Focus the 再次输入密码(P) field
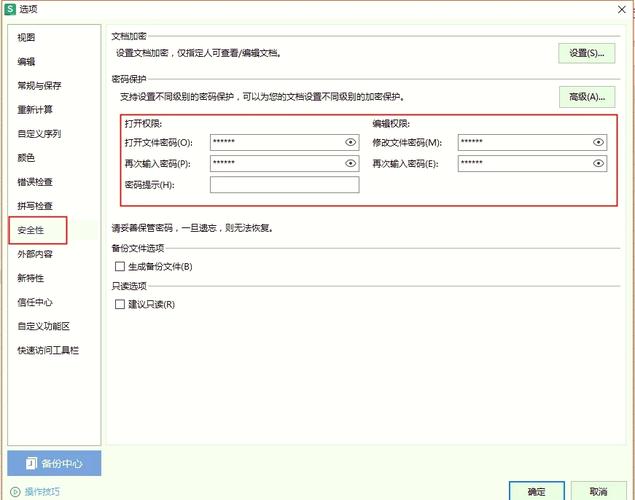Image resolution: width=635 pixels, height=500 pixels. point(284,164)
